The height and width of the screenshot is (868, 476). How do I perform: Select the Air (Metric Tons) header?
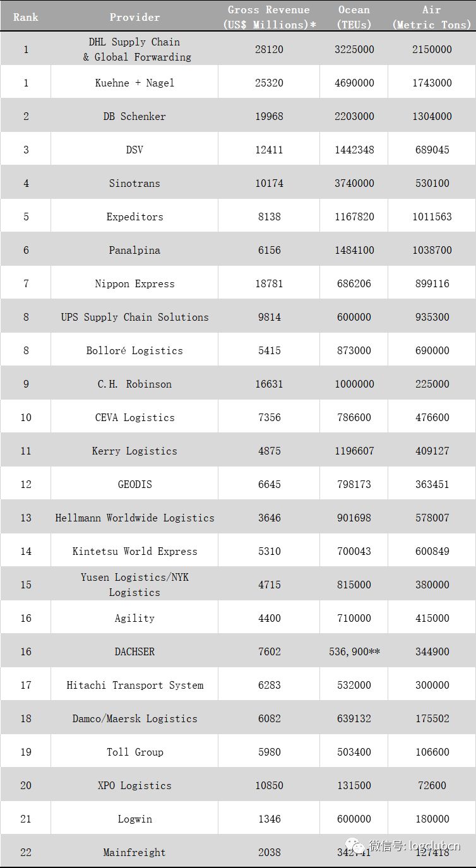coord(432,17)
